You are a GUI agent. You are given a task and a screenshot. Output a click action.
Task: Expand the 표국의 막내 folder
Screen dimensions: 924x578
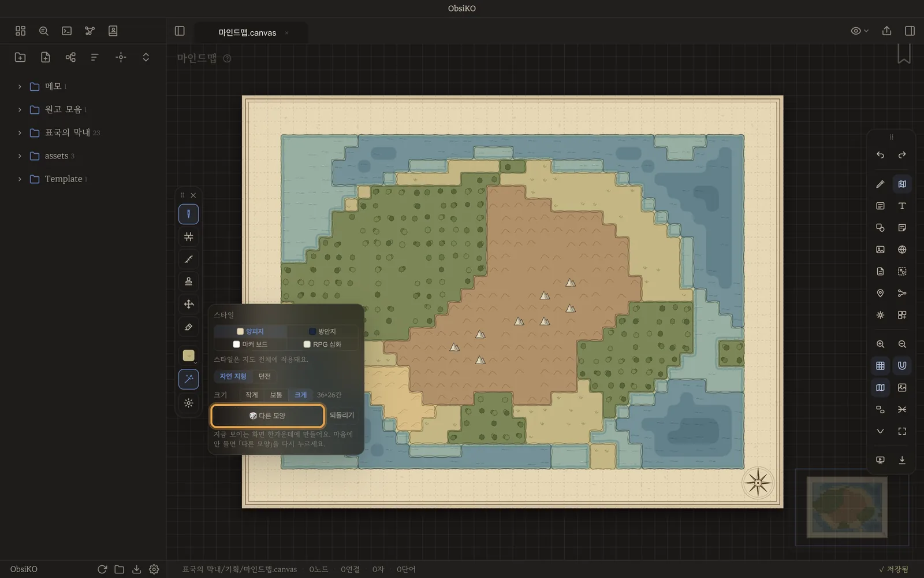(x=20, y=133)
